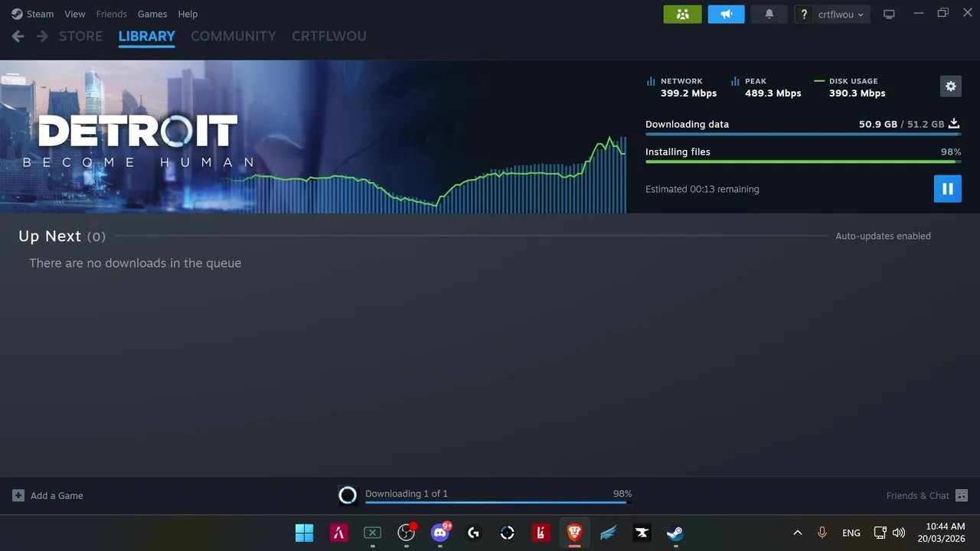Screen dimensions: 980x551
Task: Open the Friends menu
Action: tap(112, 14)
